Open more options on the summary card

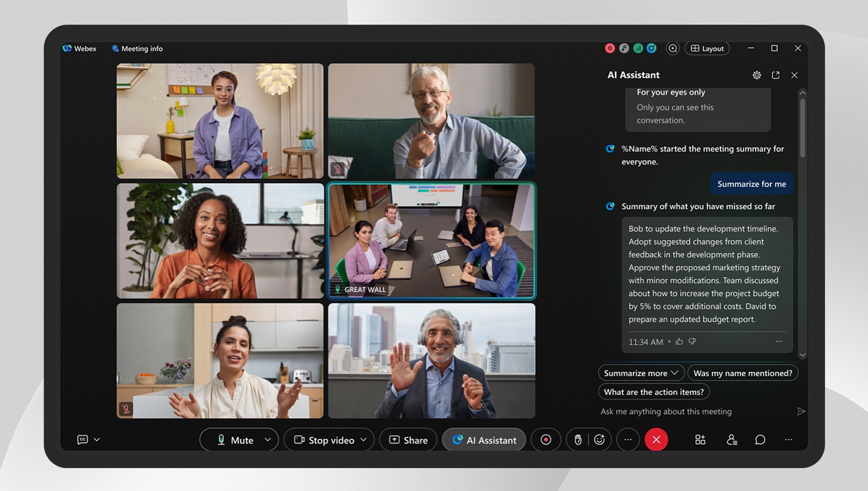(x=779, y=341)
